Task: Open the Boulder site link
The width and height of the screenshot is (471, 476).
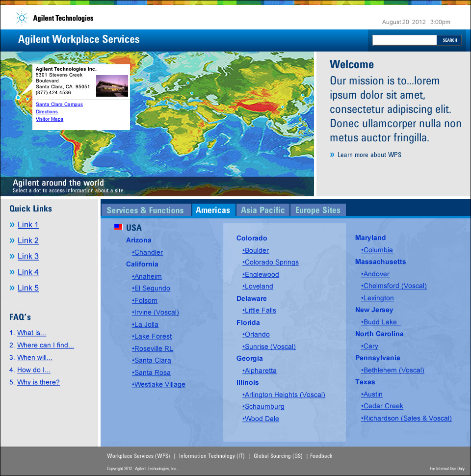Action: (256, 250)
